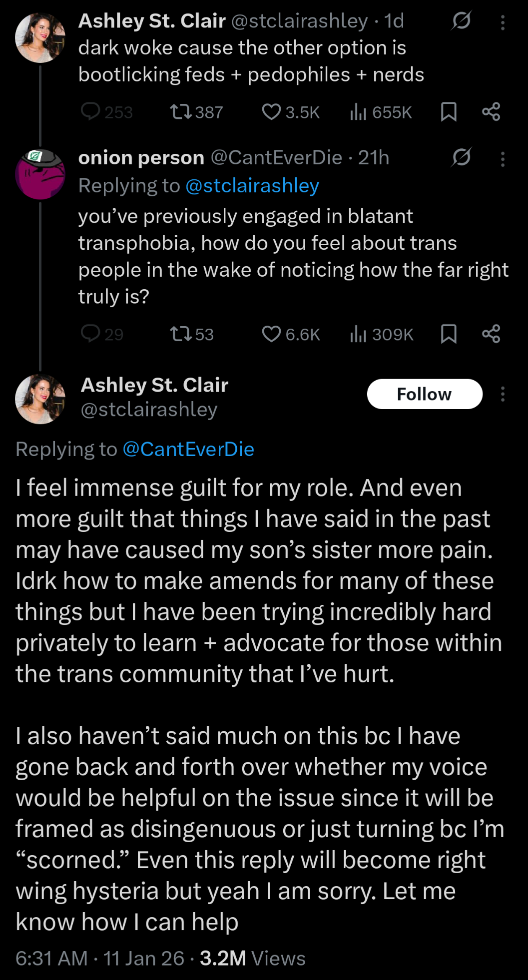
Task: Share the dark woke tweet
Action: 491,112
